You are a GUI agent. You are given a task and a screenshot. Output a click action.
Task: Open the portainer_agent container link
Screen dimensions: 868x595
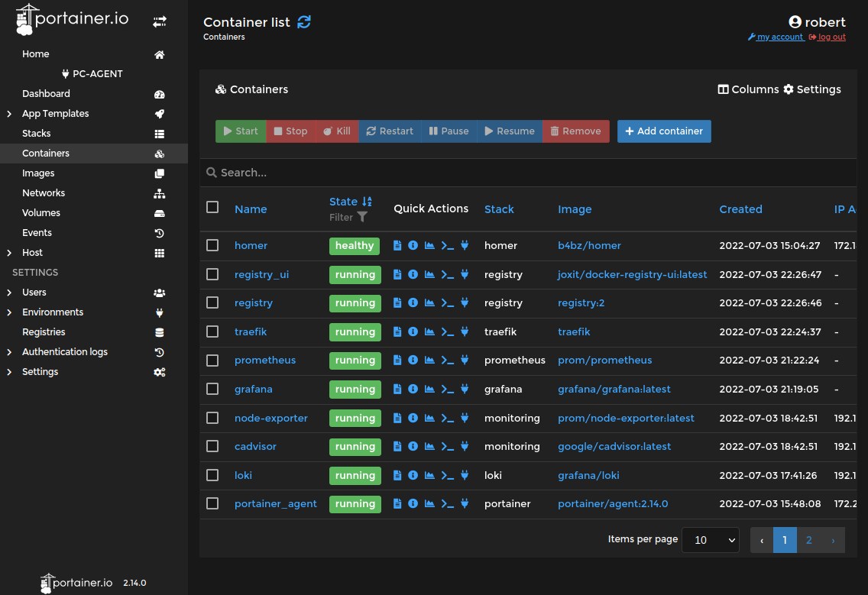(x=275, y=504)
